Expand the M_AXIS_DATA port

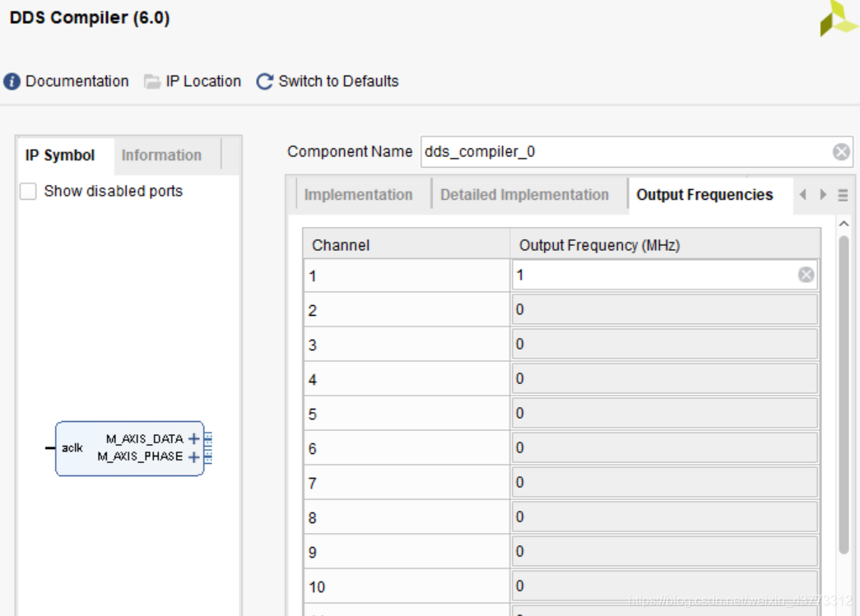[193, 438]
